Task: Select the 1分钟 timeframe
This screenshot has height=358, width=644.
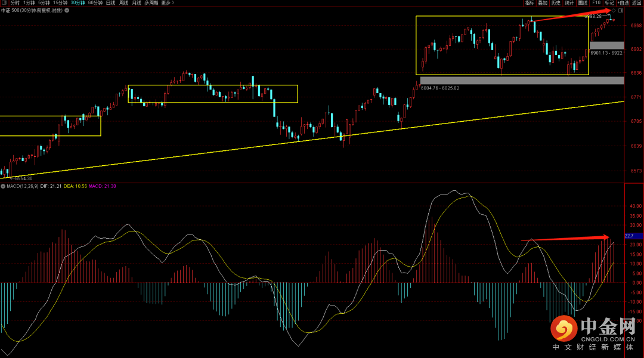Action: 29,3
